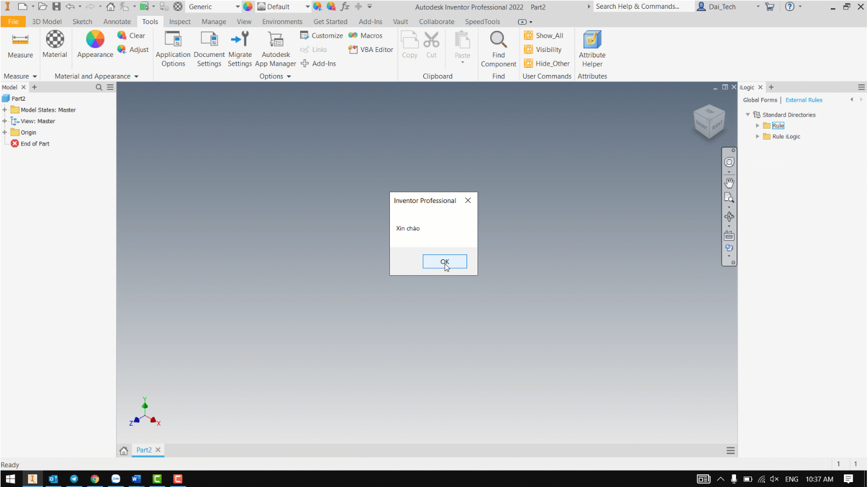Open the Attribute Helper
Image resolution: width=868 pixels, height=487 pixels.
point(592,49)
